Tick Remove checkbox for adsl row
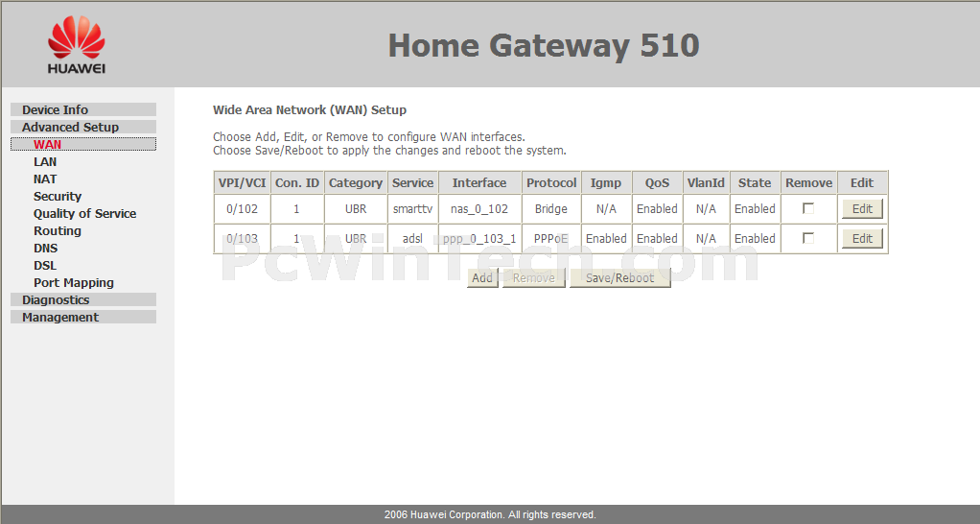The image size is (980, 524). 808,238
